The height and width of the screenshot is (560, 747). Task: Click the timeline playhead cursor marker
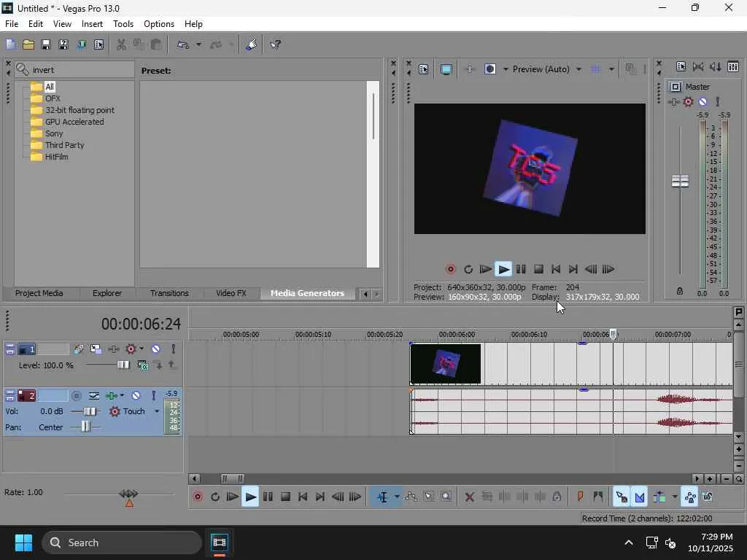pos(614,334)
